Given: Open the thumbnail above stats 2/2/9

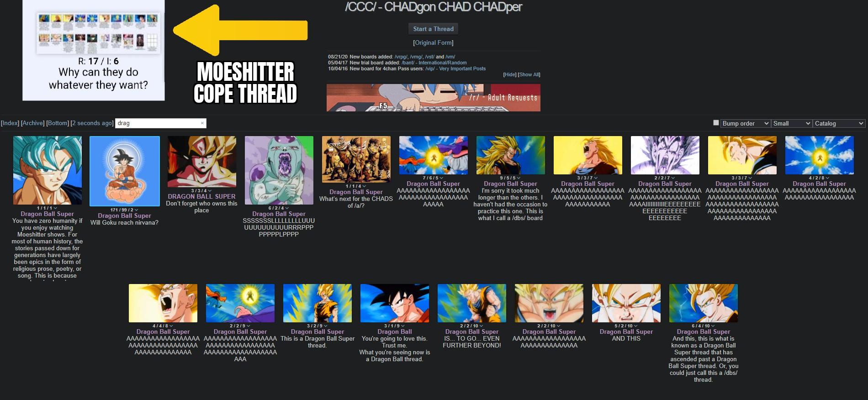Looking at the screenshot, I should pos(240,303).
